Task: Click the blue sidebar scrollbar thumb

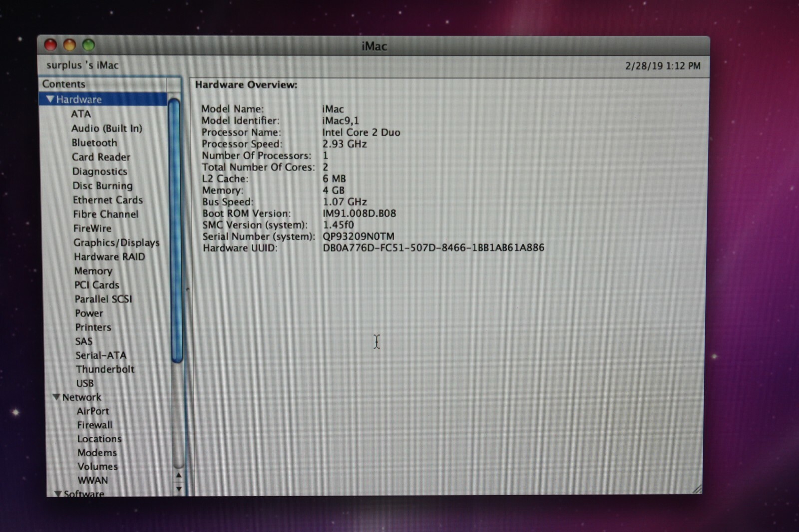Action: point(175,231)
